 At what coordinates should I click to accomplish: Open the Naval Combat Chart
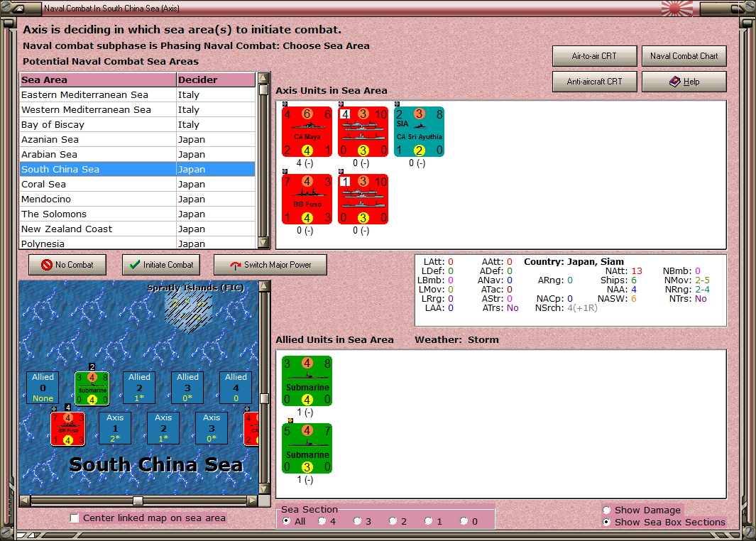(684, 56)
